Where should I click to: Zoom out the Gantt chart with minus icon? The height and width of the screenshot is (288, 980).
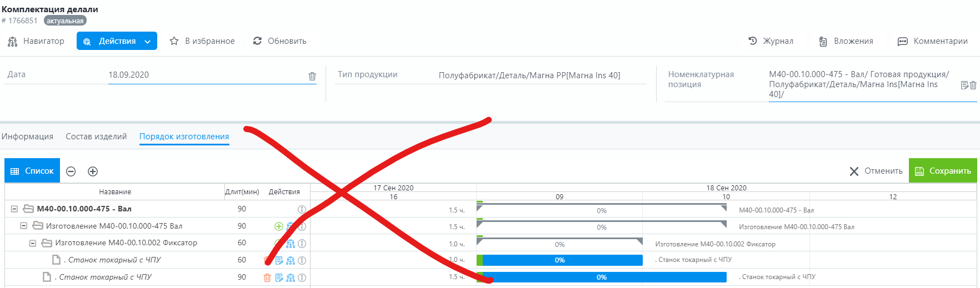pos(71,171)
